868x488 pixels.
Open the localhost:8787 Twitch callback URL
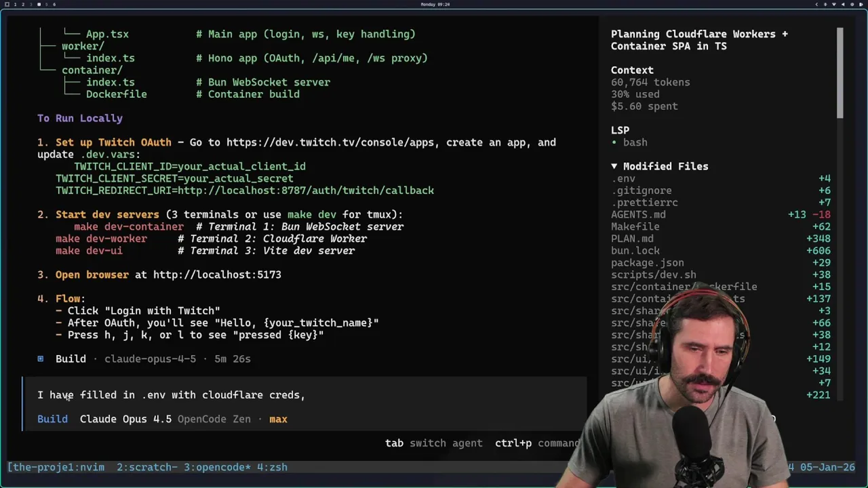tap(306, 190)
